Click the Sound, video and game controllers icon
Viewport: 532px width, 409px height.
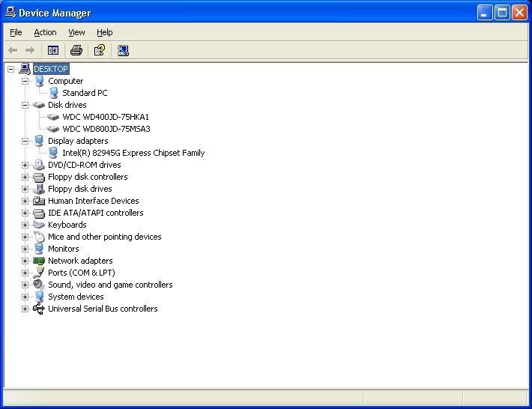(39, 285)
